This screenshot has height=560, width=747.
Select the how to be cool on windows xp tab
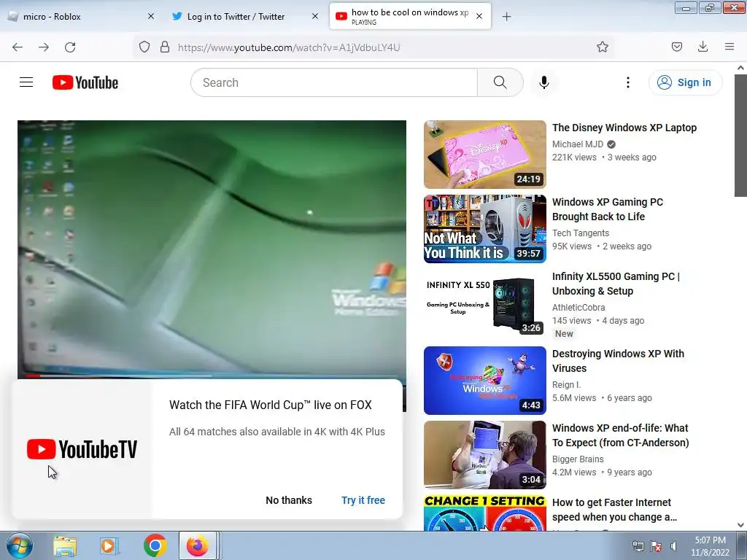pyautogui.click(x=410, y=16)
